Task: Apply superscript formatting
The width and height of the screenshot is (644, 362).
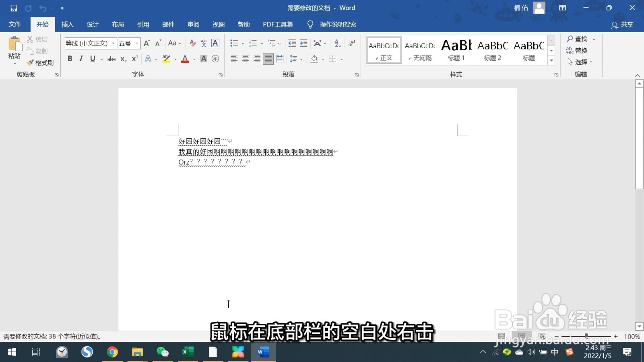Action: [x=135, y=59]
